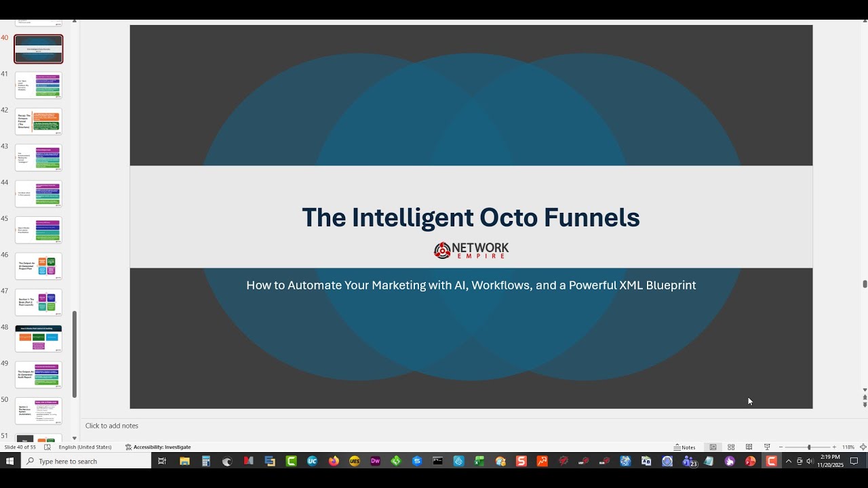Click the slide panel scrollbar thumb
The width and height of the screenshot is (868, 488).
(75, 354)
